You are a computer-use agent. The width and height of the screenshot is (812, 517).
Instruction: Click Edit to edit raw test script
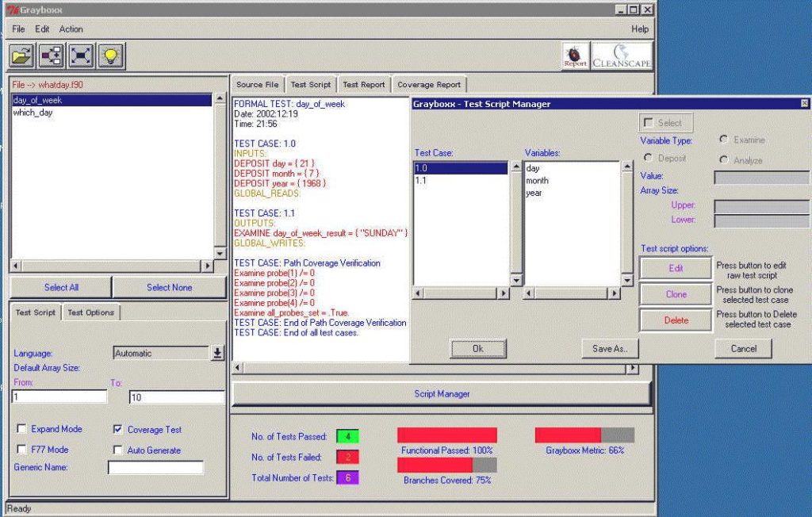click(x=676, y=268)
